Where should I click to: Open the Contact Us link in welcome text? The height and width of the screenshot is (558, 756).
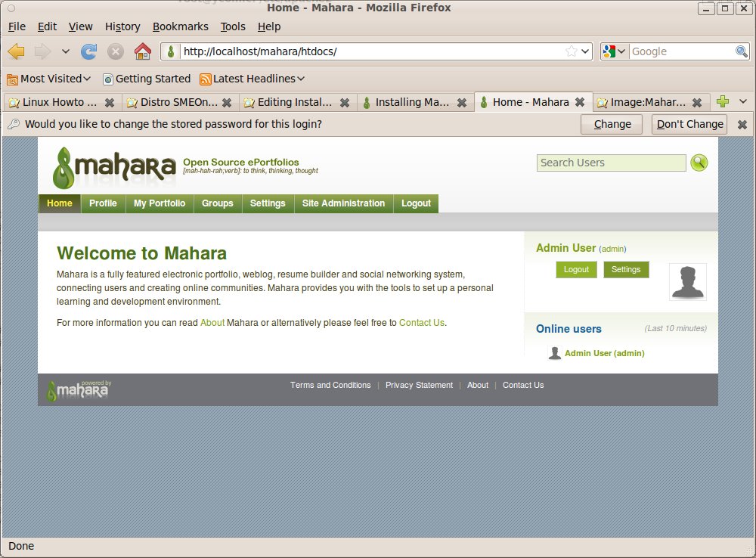(x=422, y=323)
